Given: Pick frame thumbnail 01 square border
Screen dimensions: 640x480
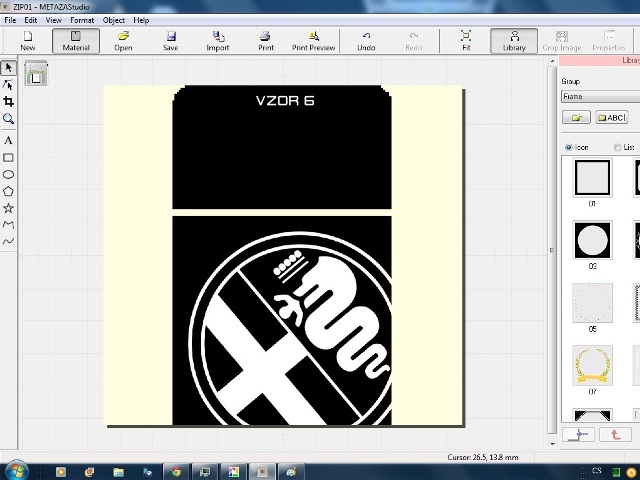Looking at the screenshot, I should click(x=592, y=178).
